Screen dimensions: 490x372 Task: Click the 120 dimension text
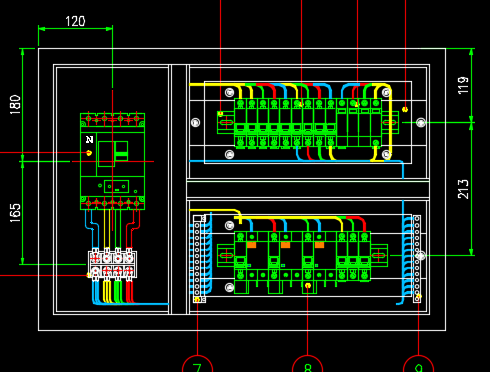(x=75, y=21)
